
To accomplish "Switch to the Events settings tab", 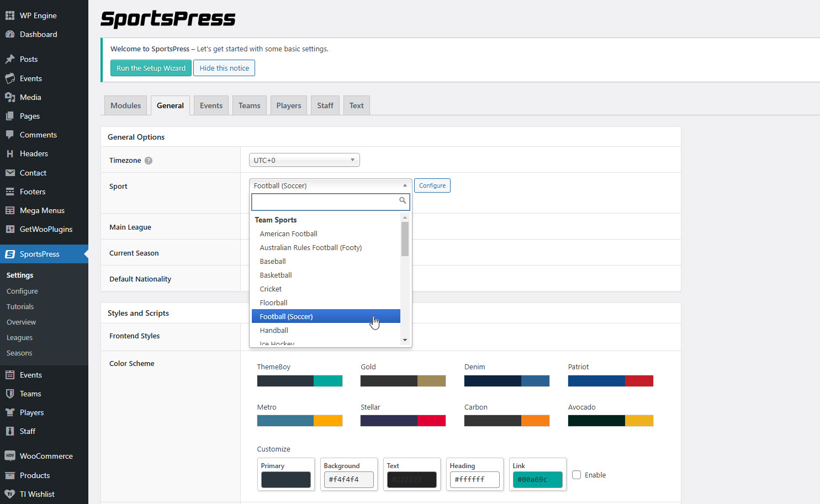I will click(x=211, y=105).
